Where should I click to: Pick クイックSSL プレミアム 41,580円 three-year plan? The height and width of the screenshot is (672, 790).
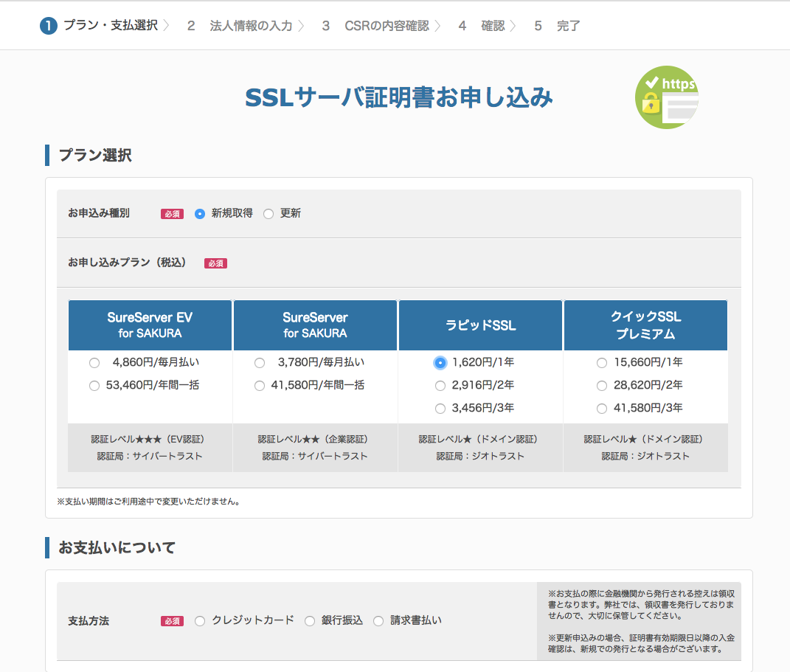click(602, 409)
